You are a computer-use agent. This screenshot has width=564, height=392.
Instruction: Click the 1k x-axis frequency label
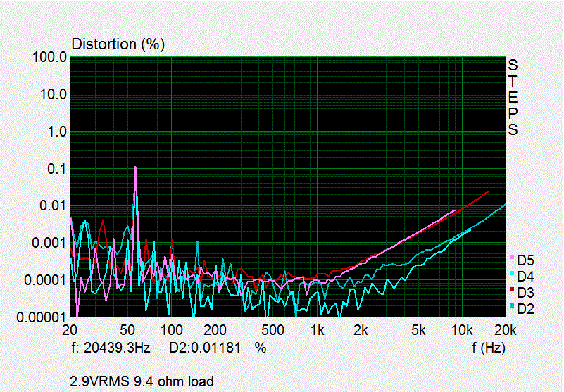click(x=317, y=330)
